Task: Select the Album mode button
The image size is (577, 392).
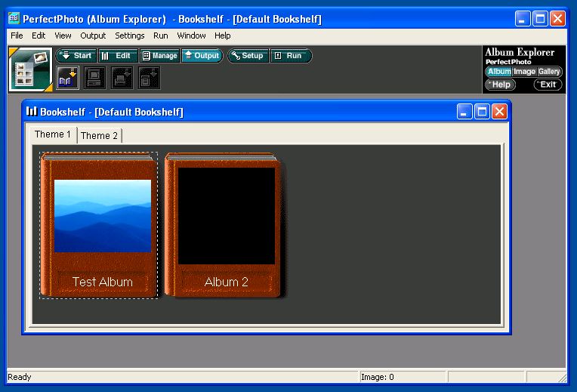Action: point(498,72)
